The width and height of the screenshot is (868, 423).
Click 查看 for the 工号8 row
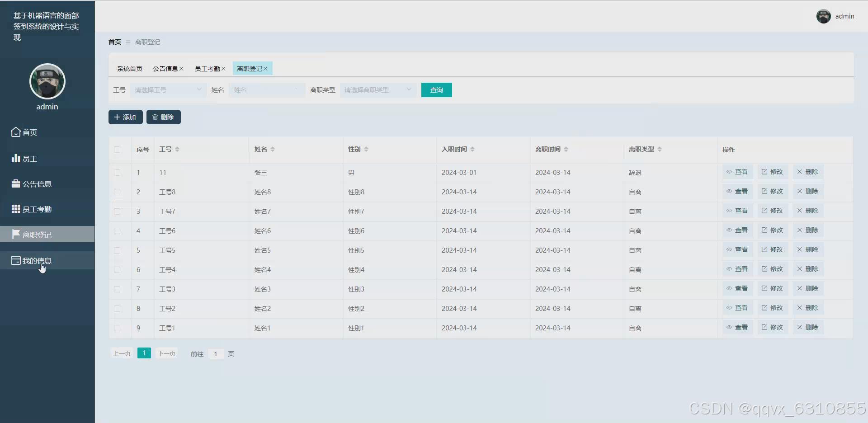[737, 191]
